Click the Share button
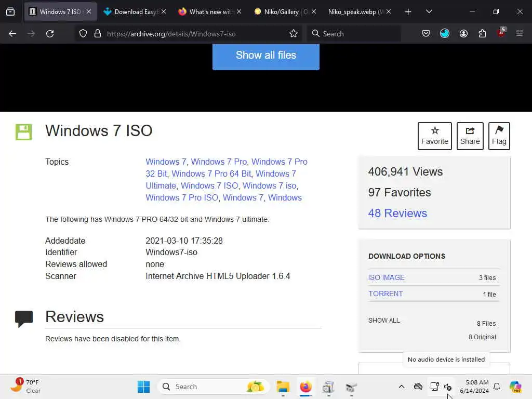 tap(470, 136)
